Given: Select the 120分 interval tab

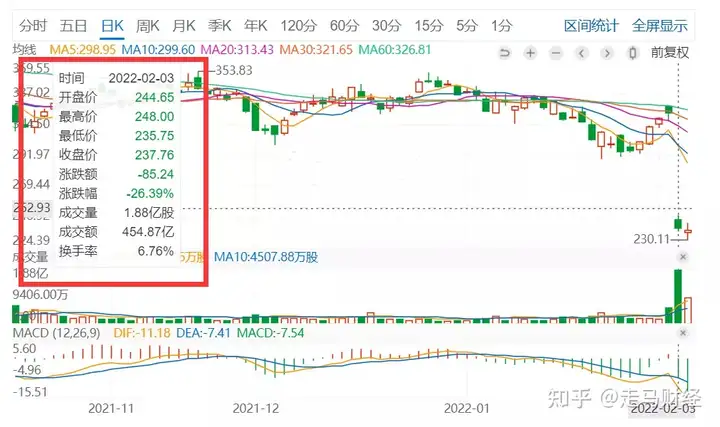Looking at the screenshot, I should (x=298, y=26).
